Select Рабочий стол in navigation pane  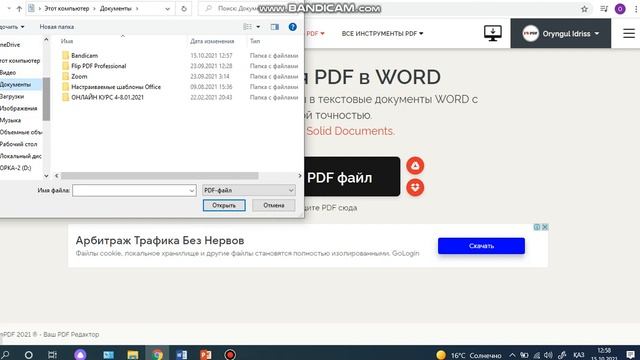19,144
